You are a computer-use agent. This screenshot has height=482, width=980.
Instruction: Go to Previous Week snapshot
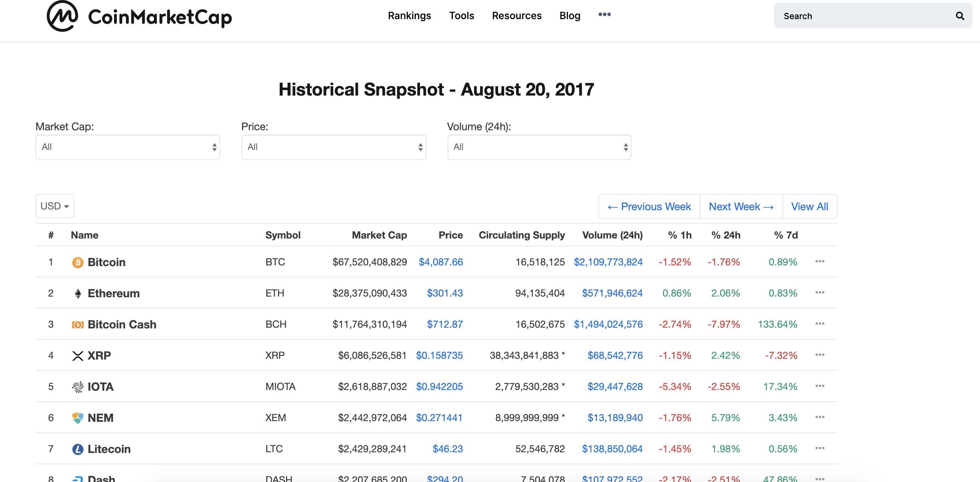click(x=649, y=206)
